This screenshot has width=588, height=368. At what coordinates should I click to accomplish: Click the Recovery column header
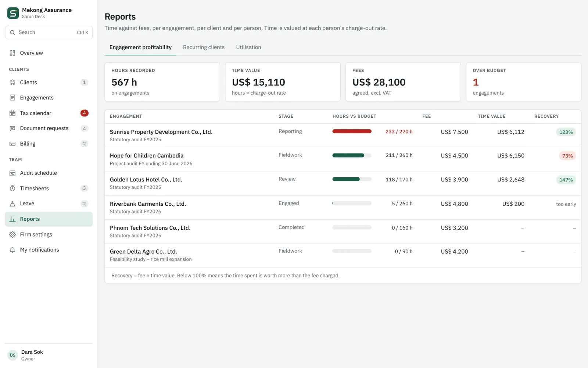coord(546,116)
